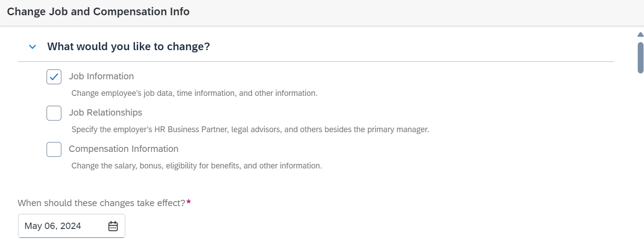
Task: Click the scrollbar up arrow
Action: pos(640,35)
